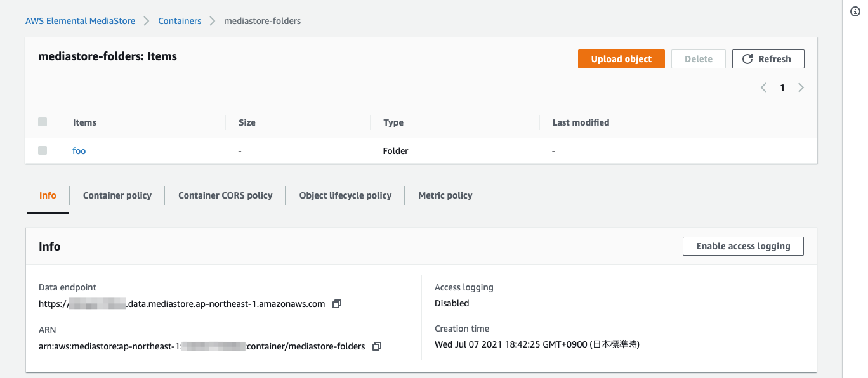Image resolution: width=868 pixels, height=378 pixels.
Task: Go to next page arrow in pagination
Action: click(801, 88)
